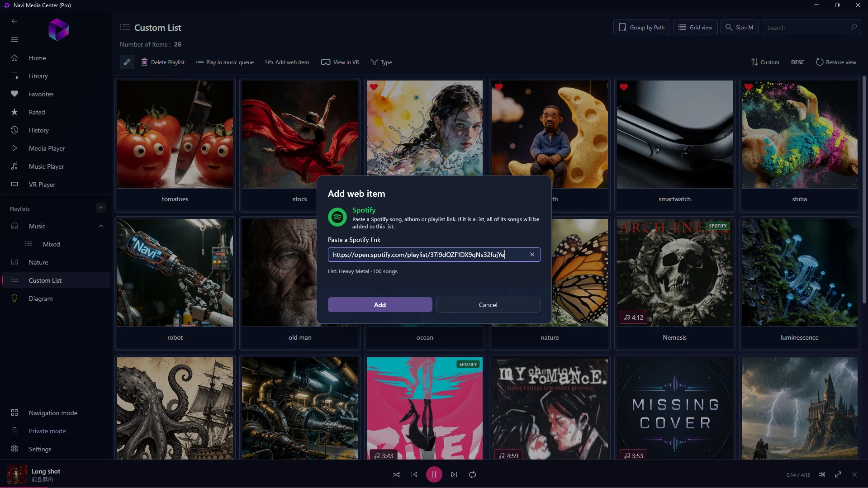Click the Spotify logo icon
Image resolution: width=868 pixels, height=488 pixels.
(337, 217)
